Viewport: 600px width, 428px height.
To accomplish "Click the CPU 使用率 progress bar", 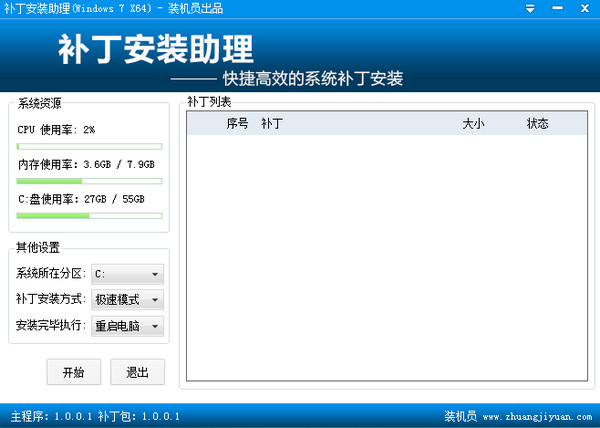I will point(89,146).
